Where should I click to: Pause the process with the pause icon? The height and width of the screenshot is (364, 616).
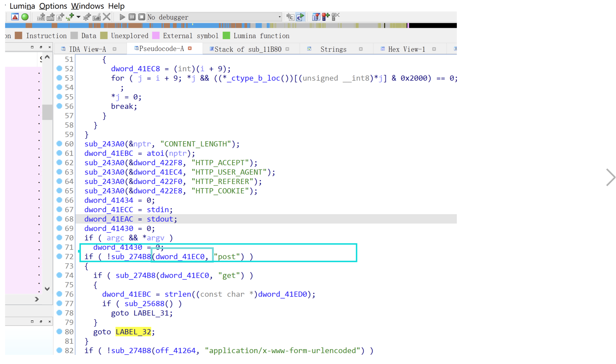[132, 17]
